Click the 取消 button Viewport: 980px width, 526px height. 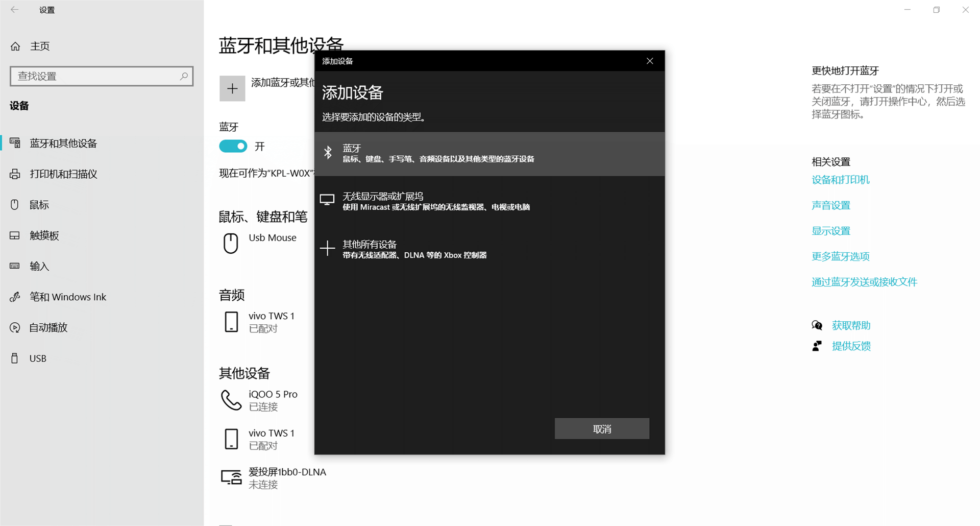602,429
